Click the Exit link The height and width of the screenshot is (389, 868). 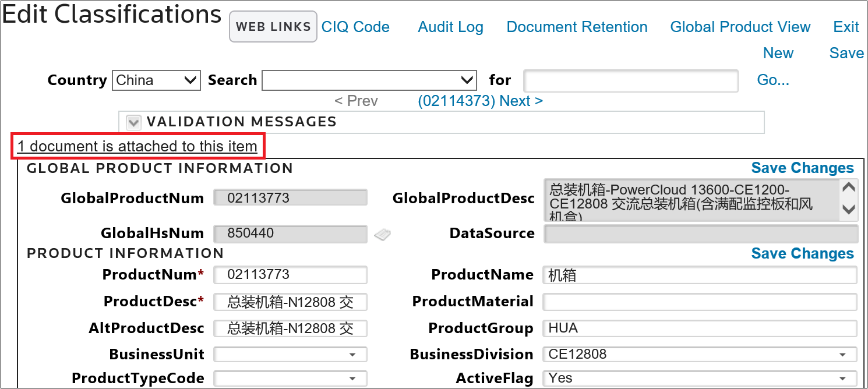846,27
